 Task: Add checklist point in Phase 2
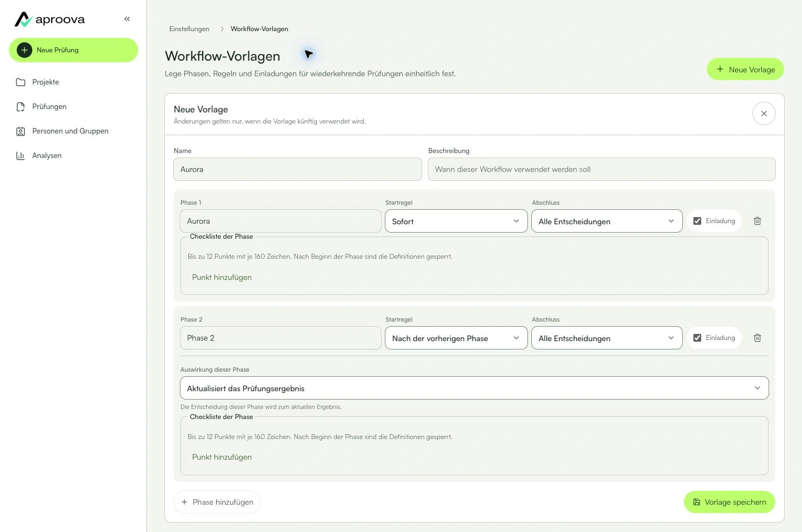pyautogui.click(x=222, y=457)
